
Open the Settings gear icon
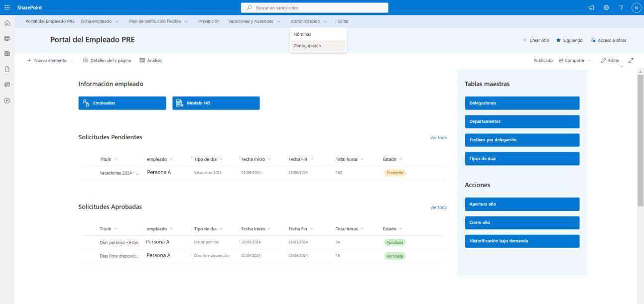(x=606, y=7)
